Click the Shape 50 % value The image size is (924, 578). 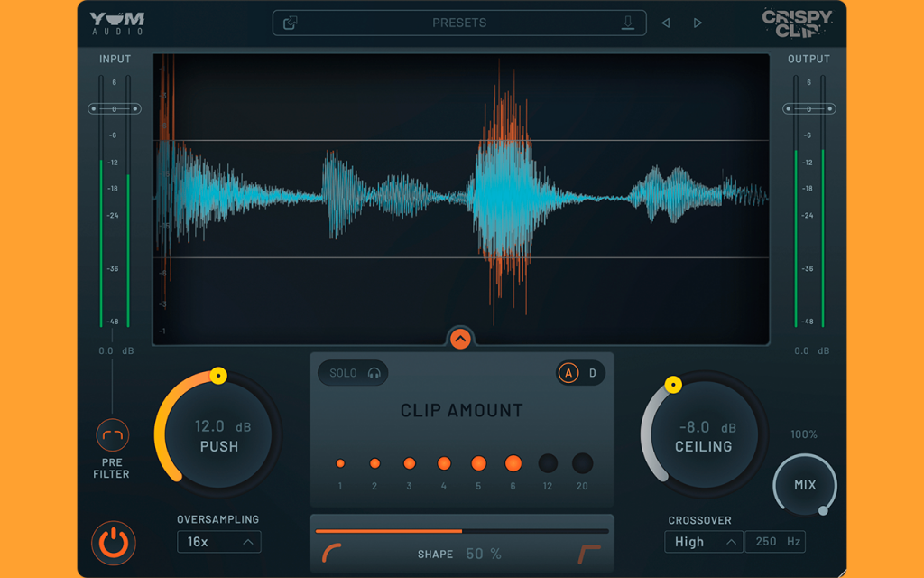click(484, 554)
